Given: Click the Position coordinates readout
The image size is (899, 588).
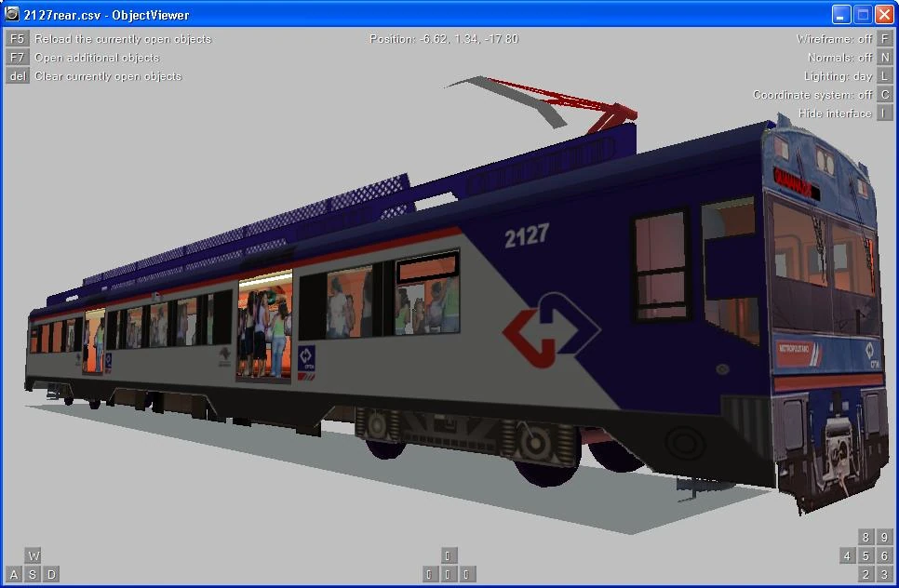Looking at the screenshot, I should point(444,39).
